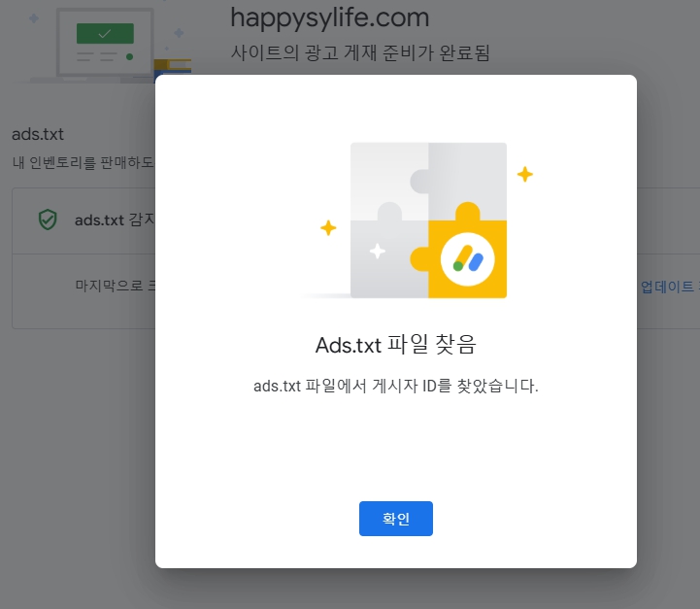This screenshot has height=609, width=700.
Task: Click the happysylife.com site title
Action: (329, 17)
